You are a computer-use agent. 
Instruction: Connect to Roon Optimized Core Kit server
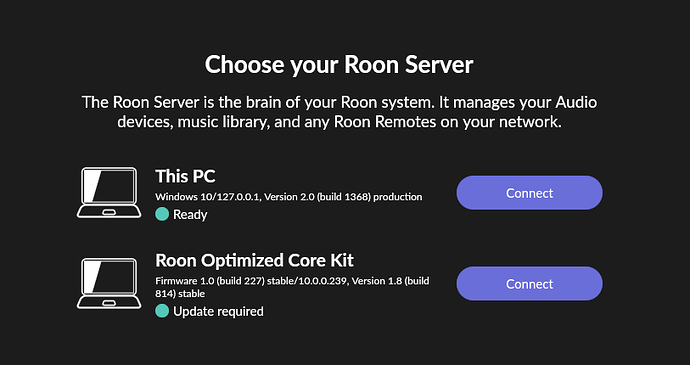pyautogui.click(x=529, y=284)
